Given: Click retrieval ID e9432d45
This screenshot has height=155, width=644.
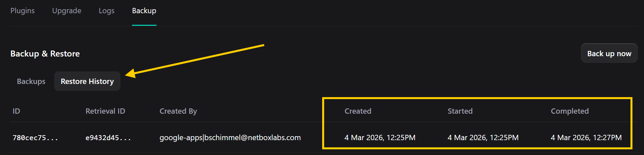Looking at the screenshot, I should 108,138.
